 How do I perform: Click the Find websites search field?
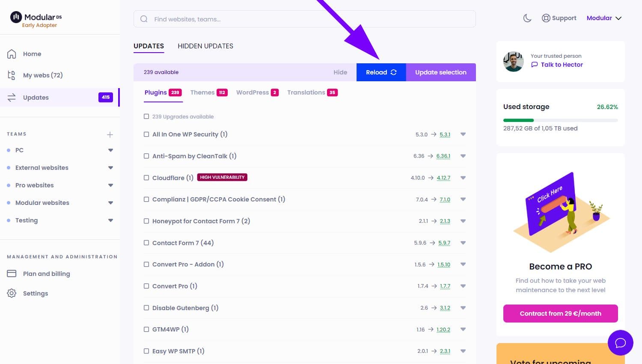pyautogui.click(x=305, y=19)
